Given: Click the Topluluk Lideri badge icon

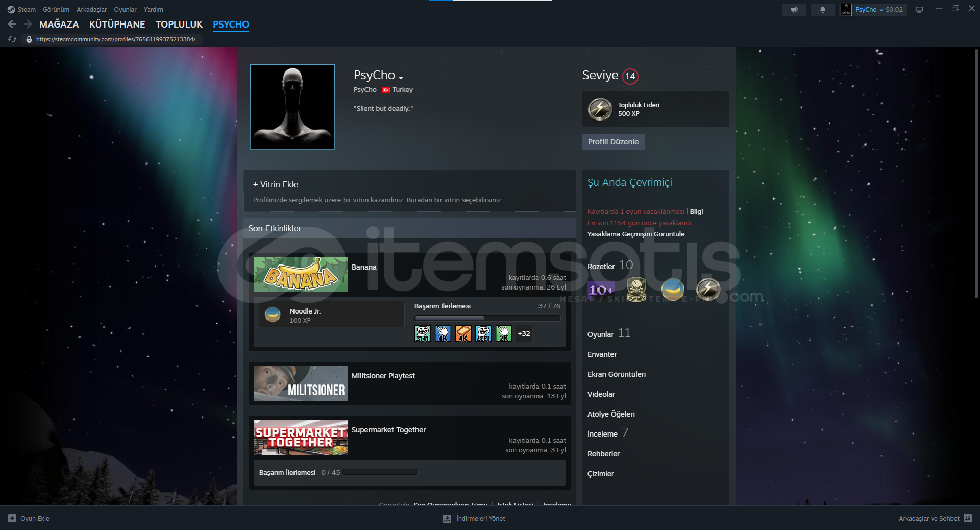Looking at the screenshot, I should pyautogui.click(x=600, y=109).
